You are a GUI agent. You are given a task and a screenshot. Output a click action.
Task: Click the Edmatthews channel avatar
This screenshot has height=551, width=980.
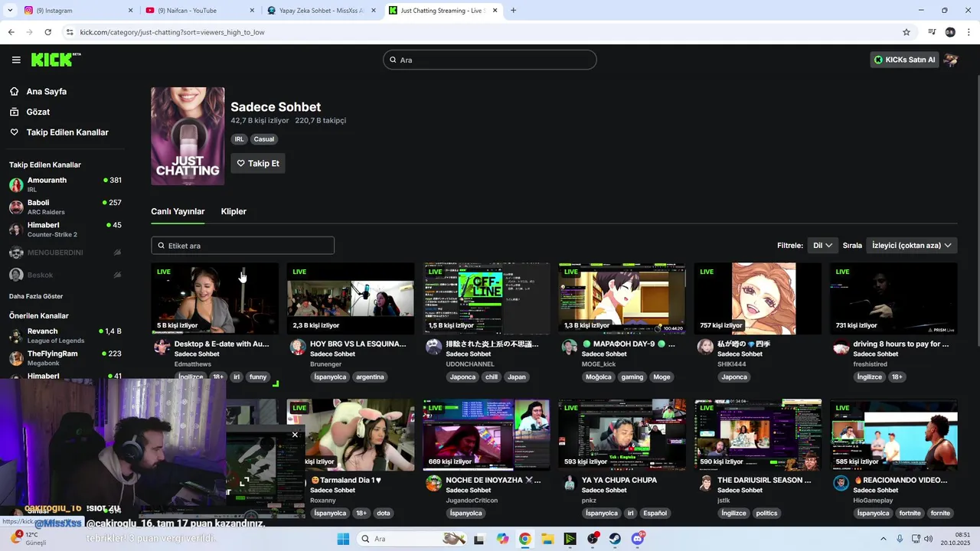pyautogui.click(x=162, y=347)
